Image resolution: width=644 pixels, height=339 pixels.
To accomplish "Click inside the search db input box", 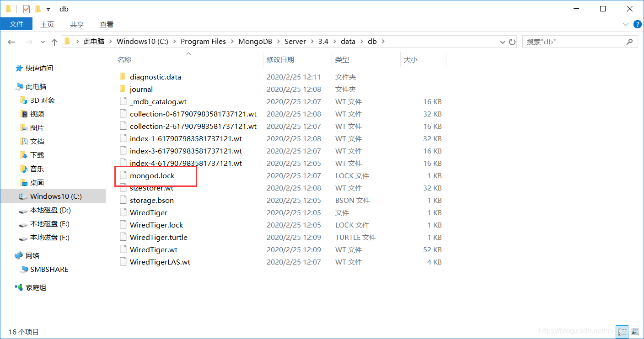I will (x=572, y=42).
